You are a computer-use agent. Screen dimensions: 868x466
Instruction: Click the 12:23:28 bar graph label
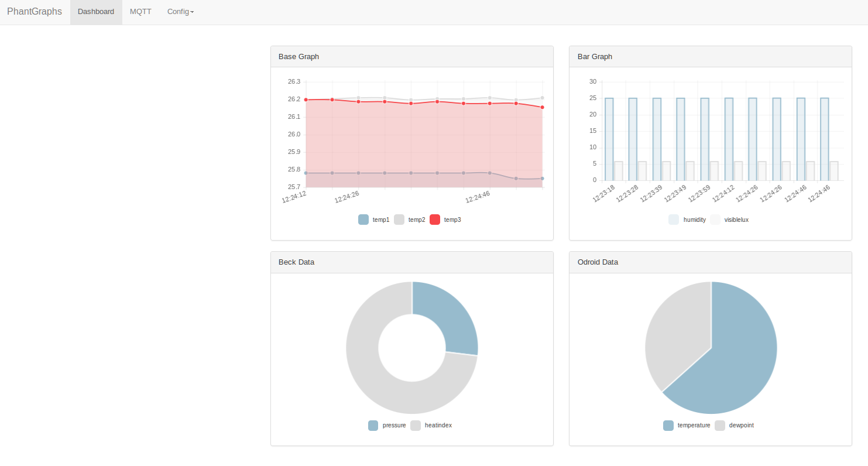[x=627, y=193]
